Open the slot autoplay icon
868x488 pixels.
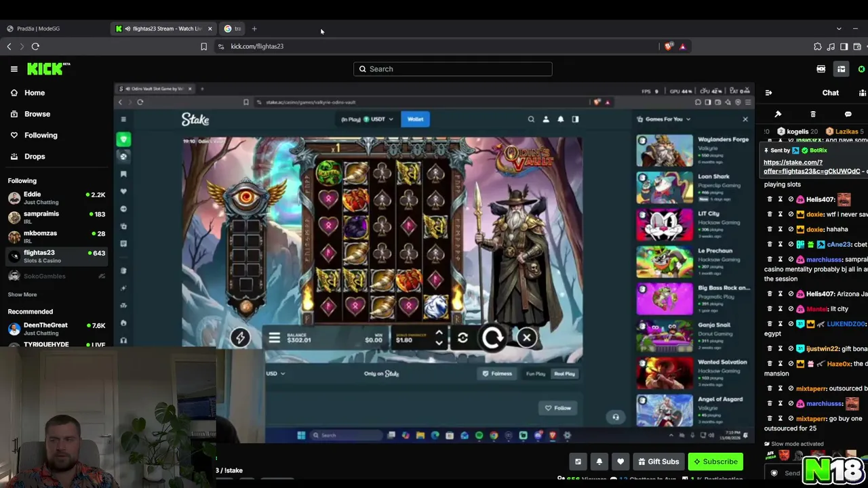click(462, 338)
